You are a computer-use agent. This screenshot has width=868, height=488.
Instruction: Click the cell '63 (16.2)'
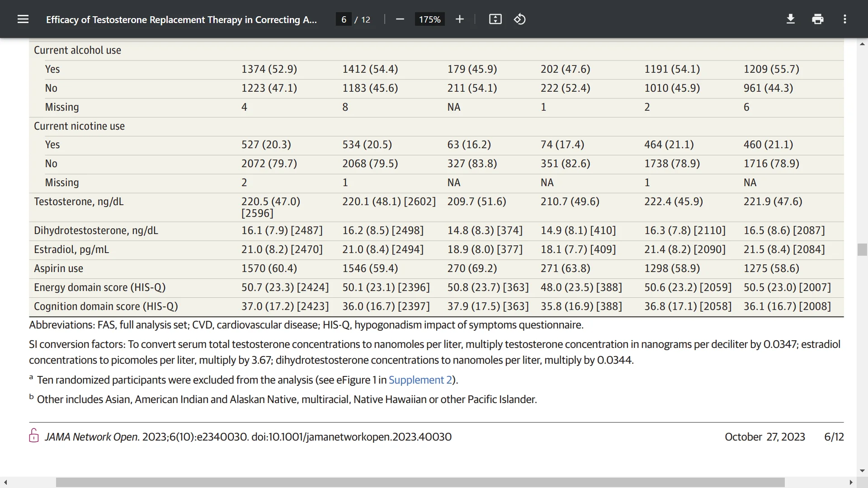pos(469,145)
